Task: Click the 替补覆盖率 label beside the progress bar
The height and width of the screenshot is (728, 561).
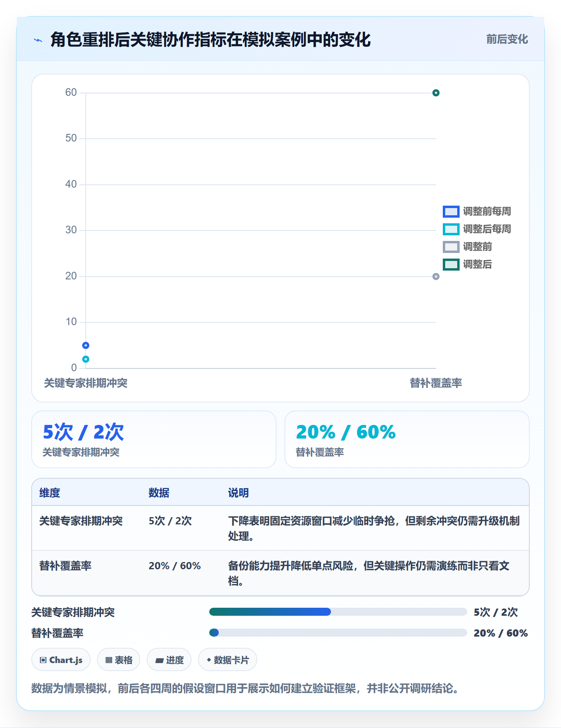Action: pos(57,633)
